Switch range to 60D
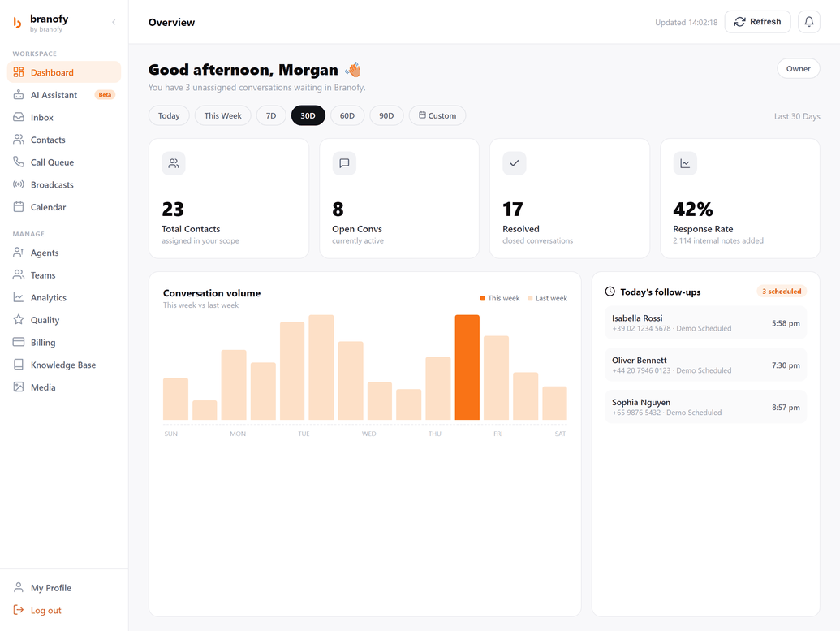 (347, 116)
